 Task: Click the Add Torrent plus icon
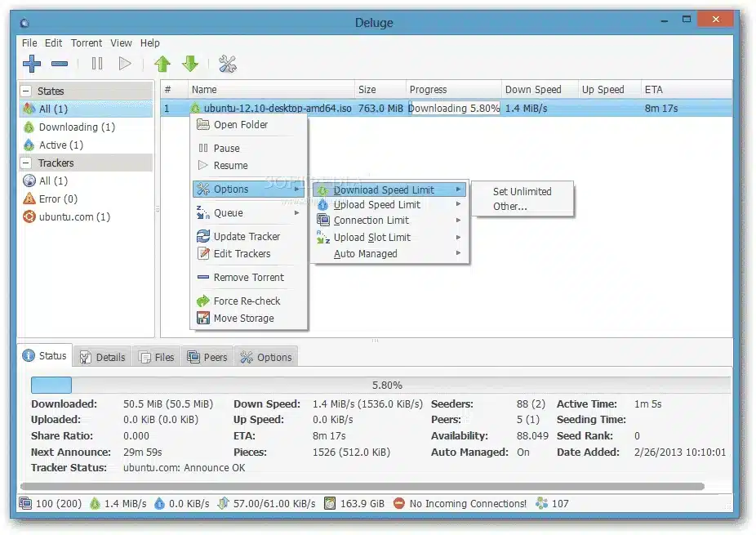pyautogui.click(x=32, y=63)
